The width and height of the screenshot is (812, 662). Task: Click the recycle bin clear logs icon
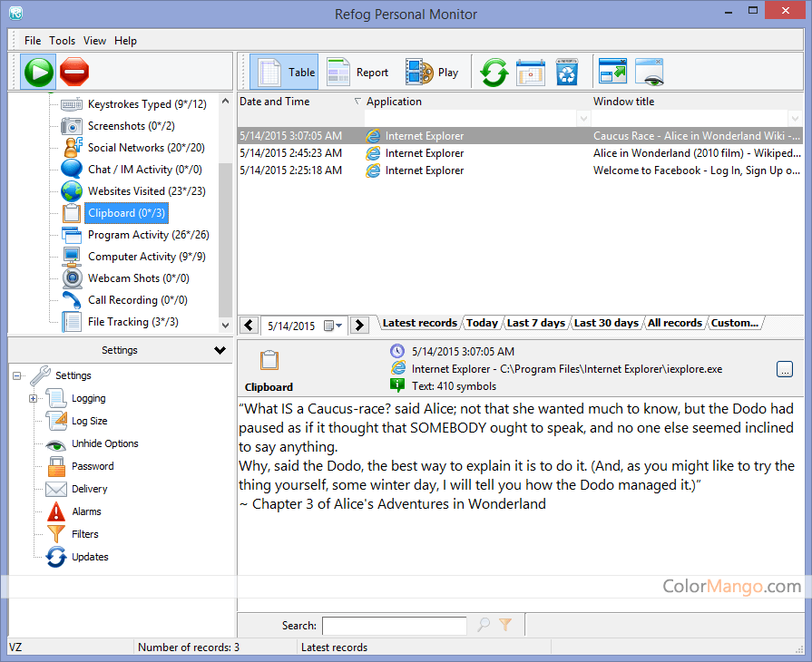click(x=567, y=73)
